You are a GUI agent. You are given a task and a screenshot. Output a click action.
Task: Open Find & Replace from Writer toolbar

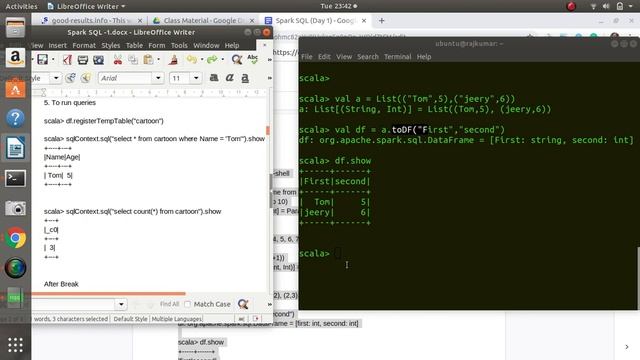point(237,60)
